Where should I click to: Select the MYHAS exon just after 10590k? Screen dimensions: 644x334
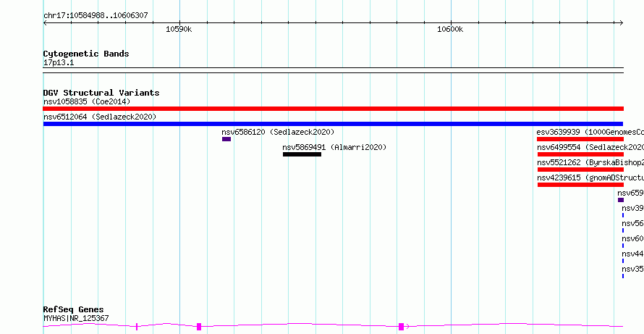[x=199, y=327]
